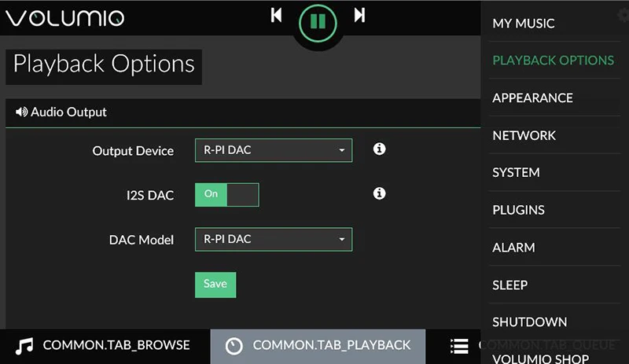Click the queue list icon

click(459, 346)
